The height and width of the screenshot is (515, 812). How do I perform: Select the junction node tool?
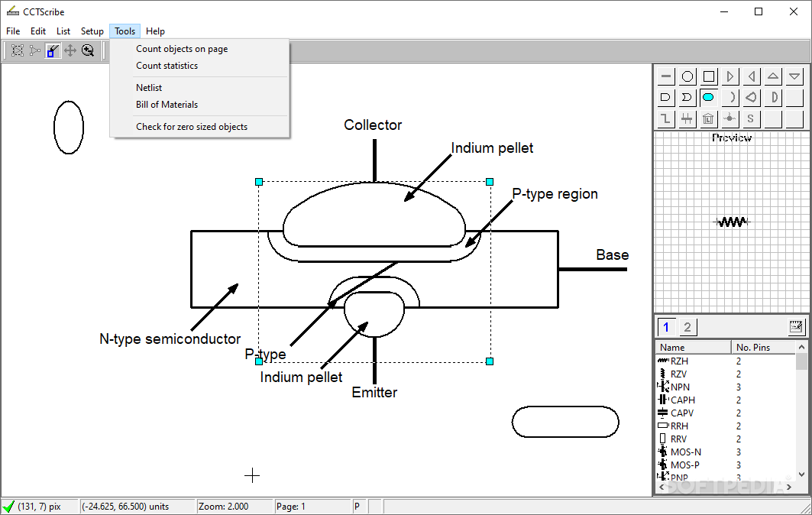[x=730, y=118]
